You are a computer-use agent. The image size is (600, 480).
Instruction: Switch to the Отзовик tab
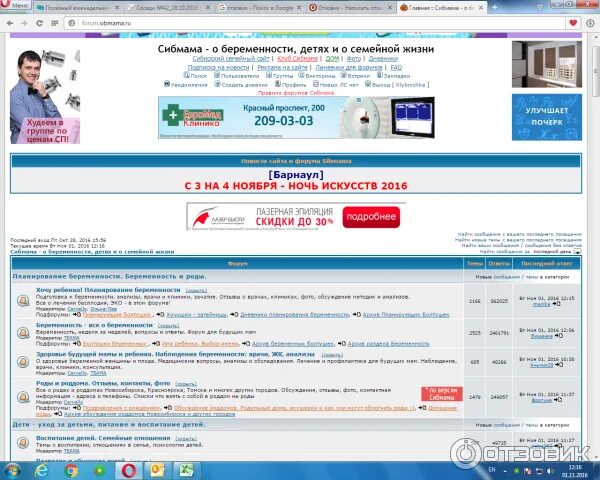pyautogui.click(x=350, y=8)
